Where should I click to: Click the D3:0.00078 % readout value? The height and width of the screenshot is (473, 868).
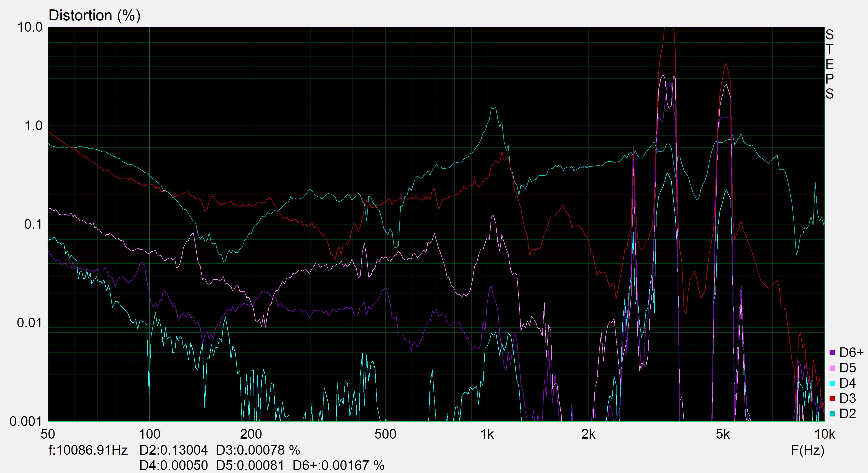[x=258, y=450]
